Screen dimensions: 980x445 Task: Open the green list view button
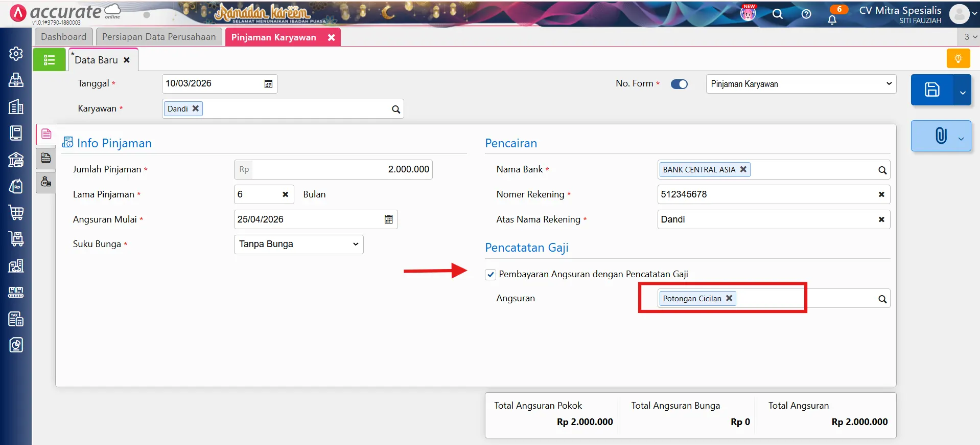[x=49, y=60]
